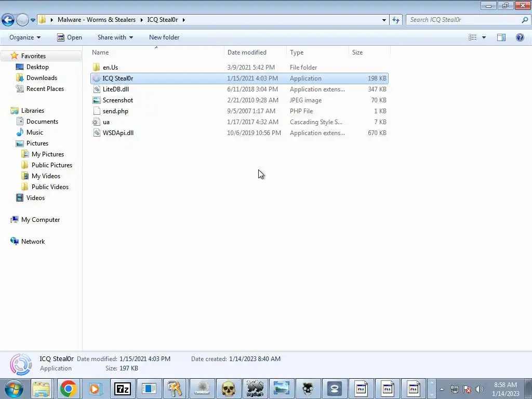Select Malware - Worms & Stealers breadcrumb

[x=96, y=20]
